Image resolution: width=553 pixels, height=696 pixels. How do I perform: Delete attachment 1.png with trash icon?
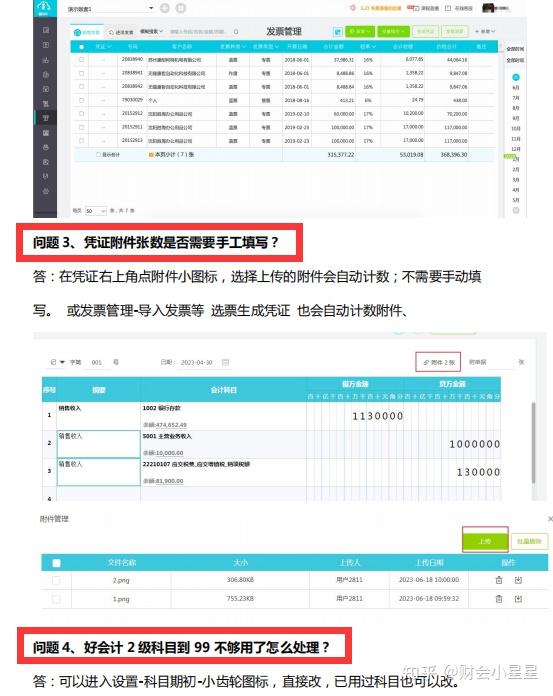click(x=499, y=599)
